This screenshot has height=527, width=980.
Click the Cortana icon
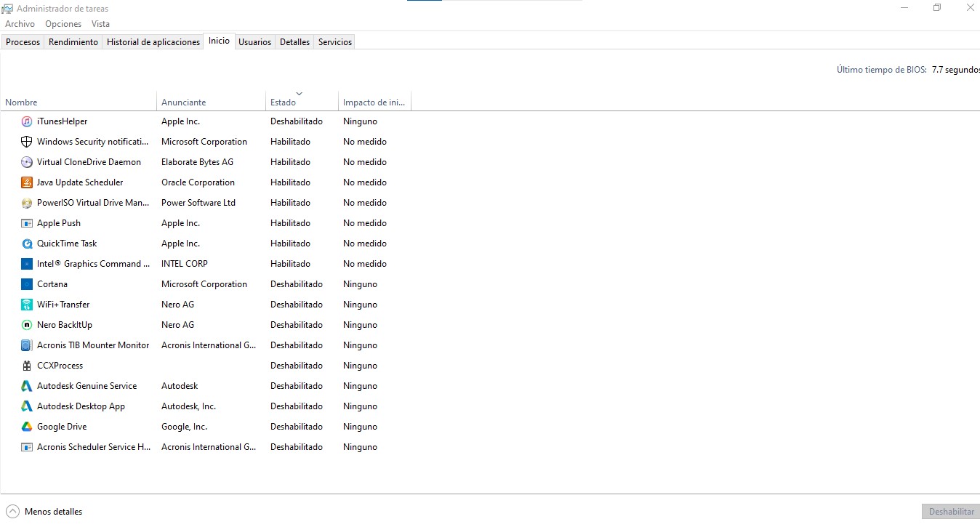click(x=27, y=284)
